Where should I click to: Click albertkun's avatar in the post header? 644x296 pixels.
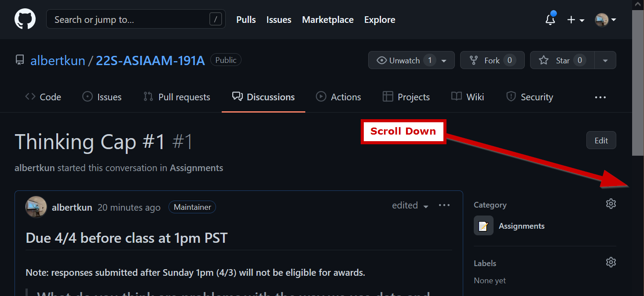tap(36, 207)
